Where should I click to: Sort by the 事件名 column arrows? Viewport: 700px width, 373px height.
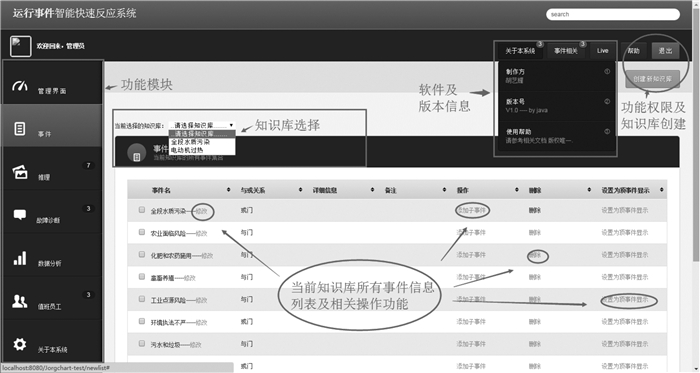pos(229,190)
